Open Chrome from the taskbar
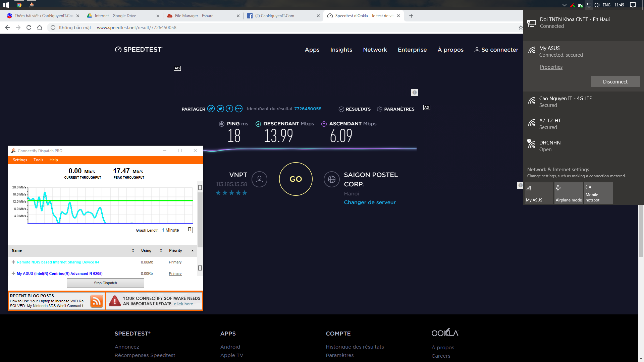 19,5
